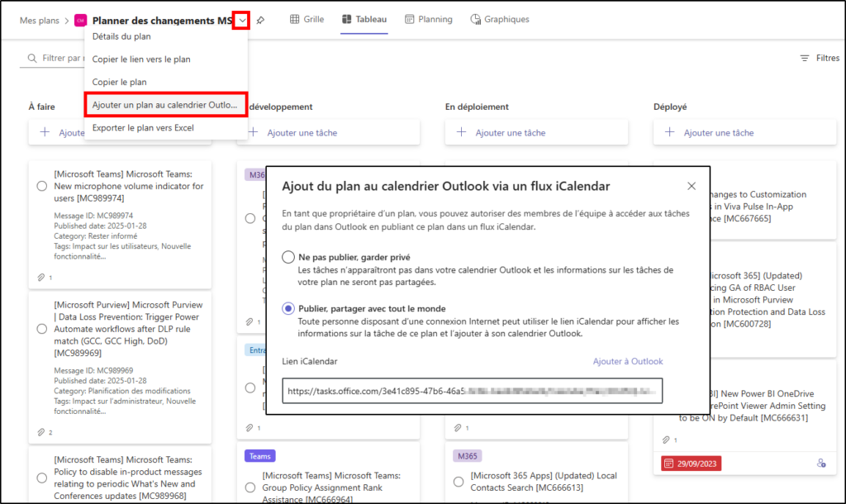Switch to the Tableau view tab
The height and width of the screenshot is (504, 846).
(x=364, y=20)
